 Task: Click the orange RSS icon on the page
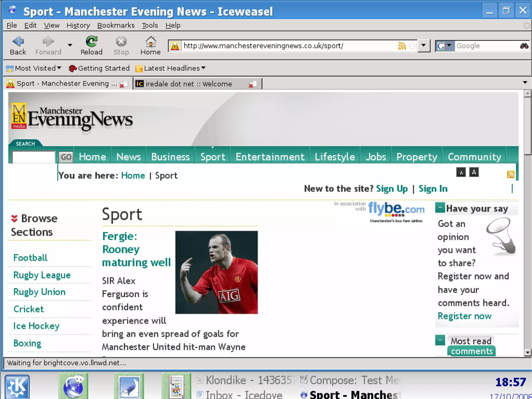(510, 174)
